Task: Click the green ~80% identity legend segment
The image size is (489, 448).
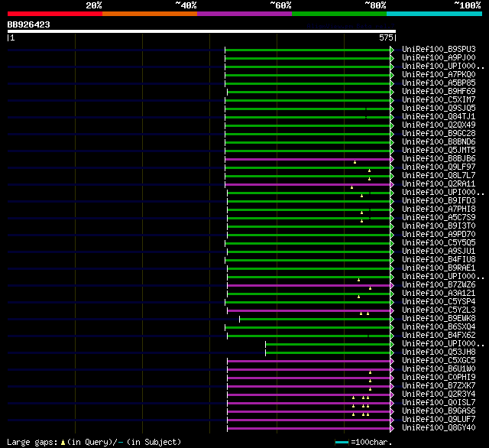Action: tap(339, 14)
